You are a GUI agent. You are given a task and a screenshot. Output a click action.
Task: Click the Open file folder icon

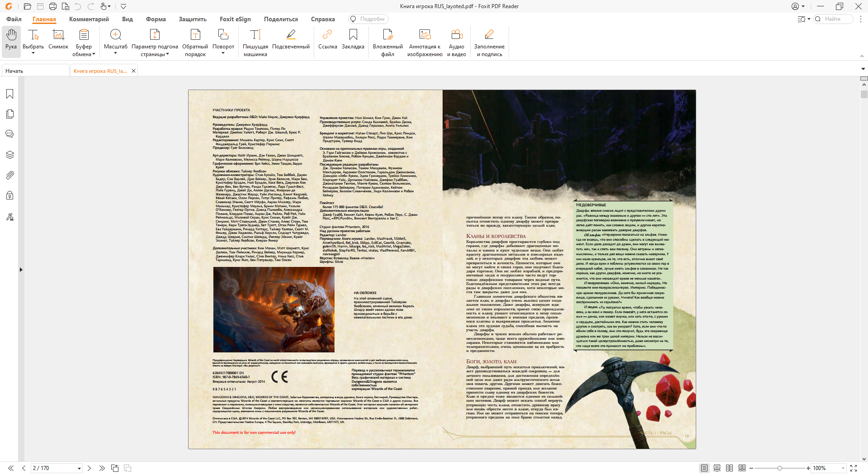pos(28,6)
